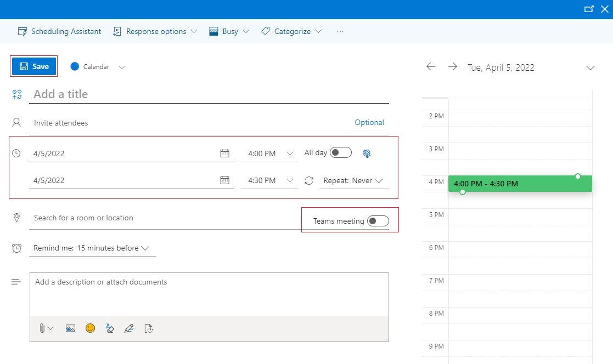Save the event
Image resolution: width=613 pixels, height=364 pixels.
34,66
